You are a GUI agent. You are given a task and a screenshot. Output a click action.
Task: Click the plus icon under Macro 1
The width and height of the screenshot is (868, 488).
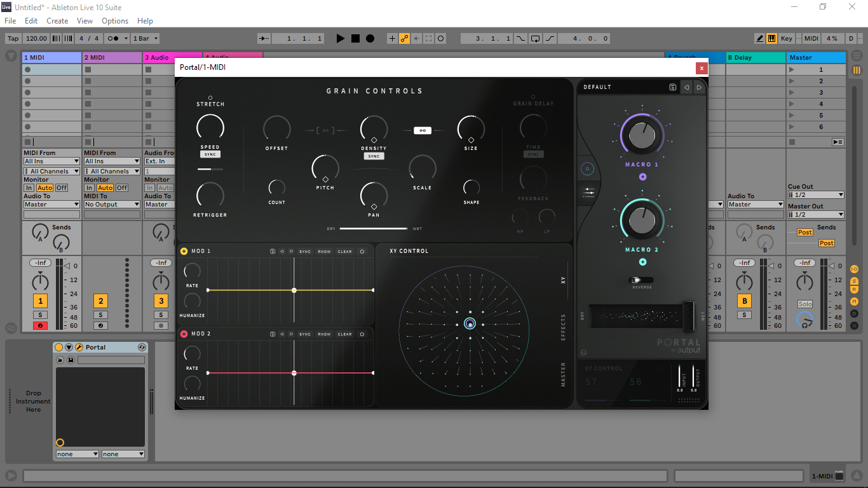(642, 177)
